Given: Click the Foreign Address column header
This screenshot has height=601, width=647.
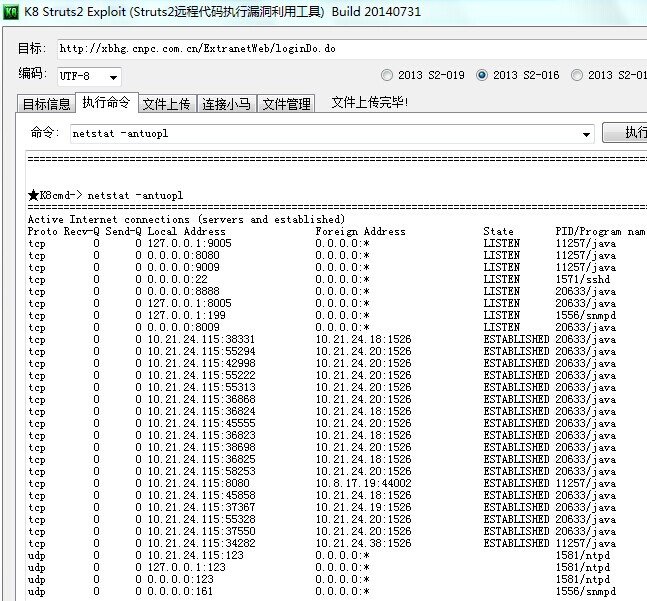Looking at the screenshot, I should (360, 231).
